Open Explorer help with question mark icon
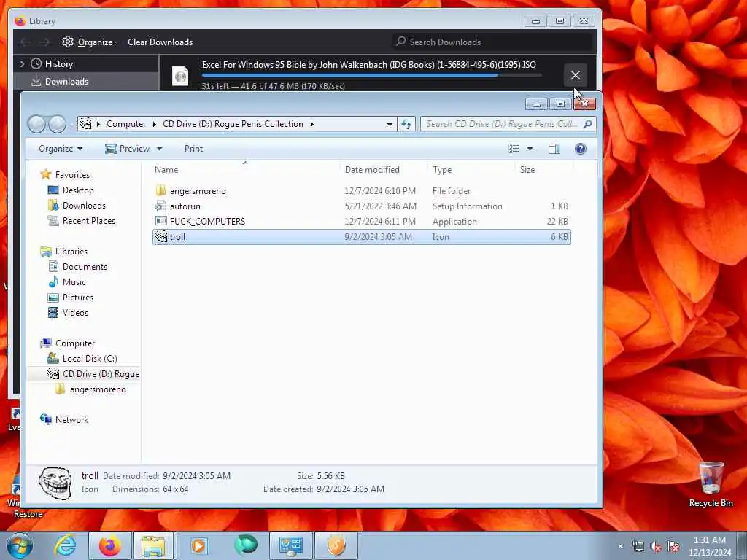 tap(580, 149)
